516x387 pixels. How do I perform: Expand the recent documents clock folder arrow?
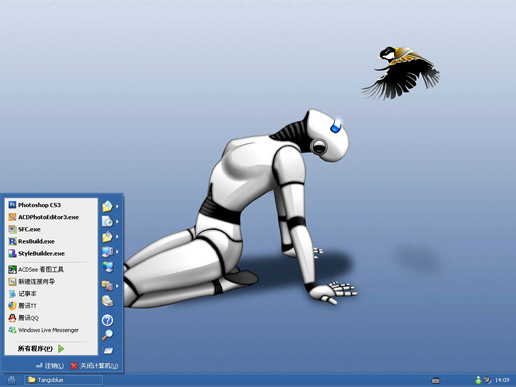[x=117, y=221]
